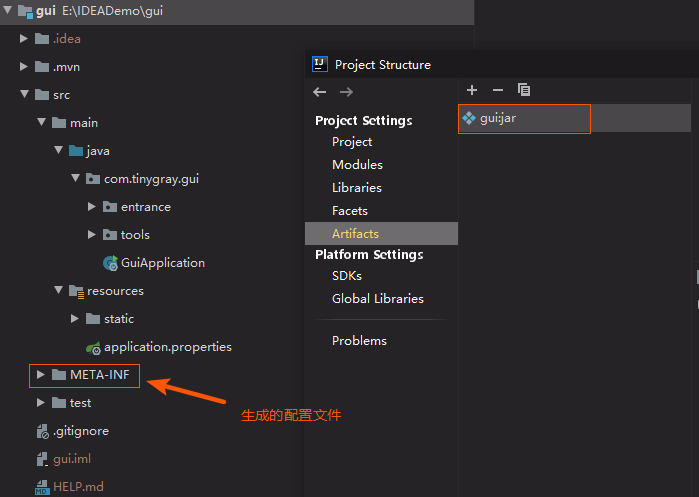Screen dimensions: 699x497
Task: Click the static folder icon
Action: [x=93, y=319]
